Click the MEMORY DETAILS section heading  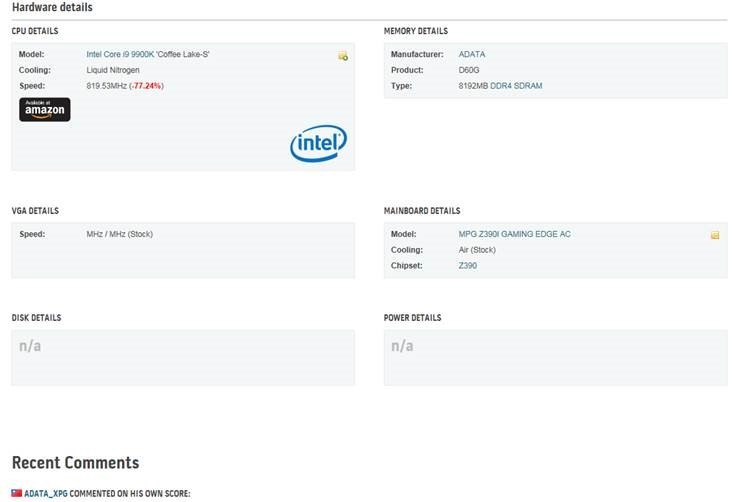[x=416, y=31]
